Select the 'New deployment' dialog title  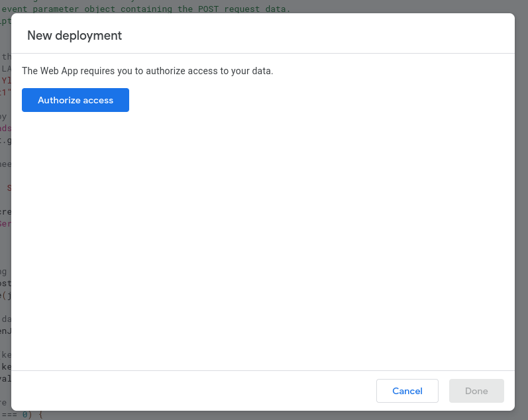[x=74, y=35]
